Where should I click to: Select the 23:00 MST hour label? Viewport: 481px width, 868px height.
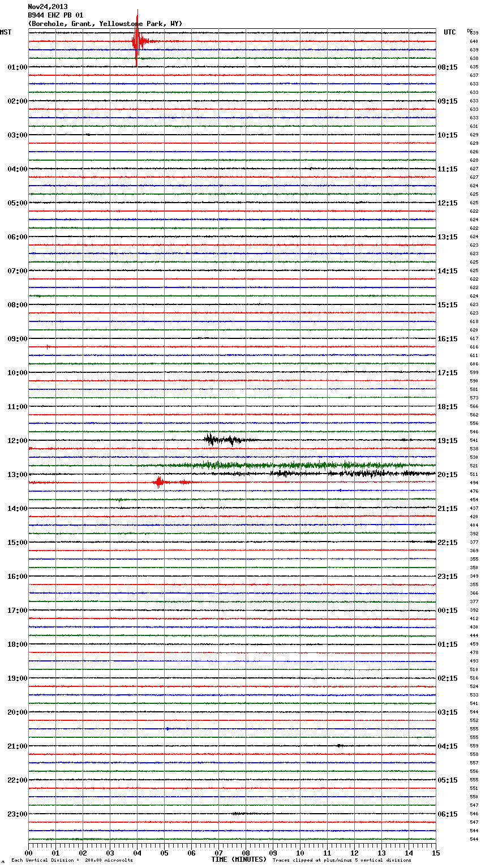coord(18,814)
